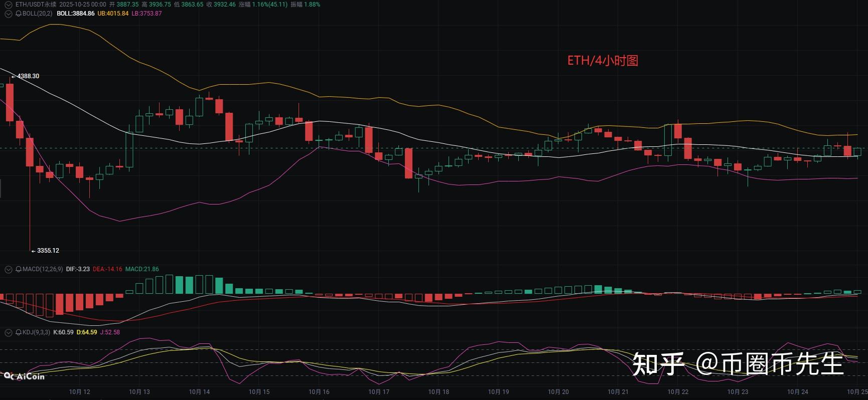
Task: Click the UB:4015.84 upper band value
Action: (x=113, y=14)
